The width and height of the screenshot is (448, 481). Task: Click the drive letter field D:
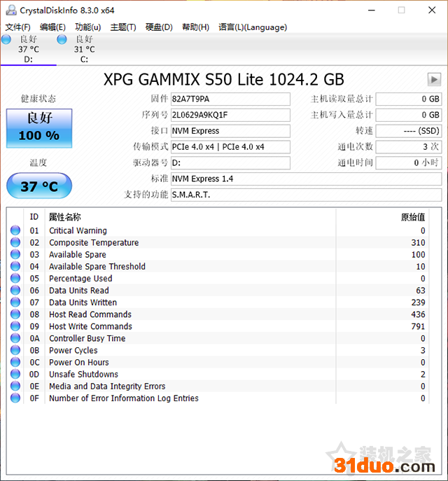pos(230,163)
